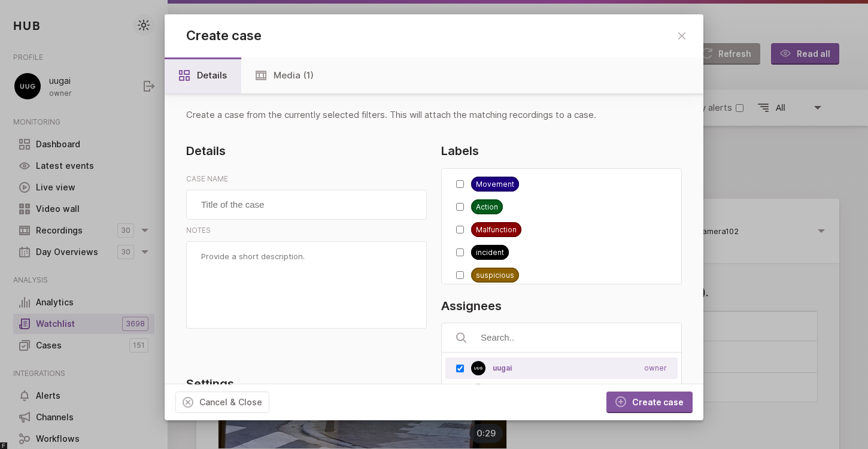Open the UUG profile avatar in the sidebar
Image resolution: width=868 pixels, height=449 pixels.
pyautogui.click(x=28, y=86)
